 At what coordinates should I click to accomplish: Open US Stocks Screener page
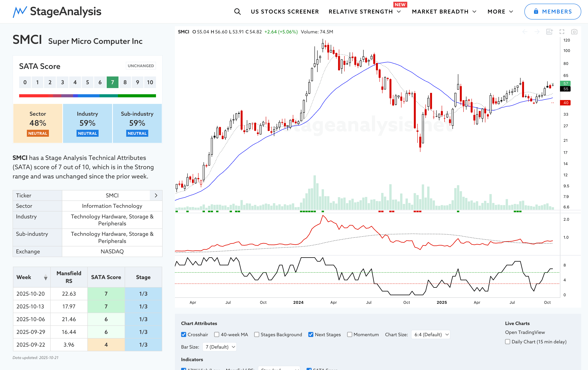[285, 12]
